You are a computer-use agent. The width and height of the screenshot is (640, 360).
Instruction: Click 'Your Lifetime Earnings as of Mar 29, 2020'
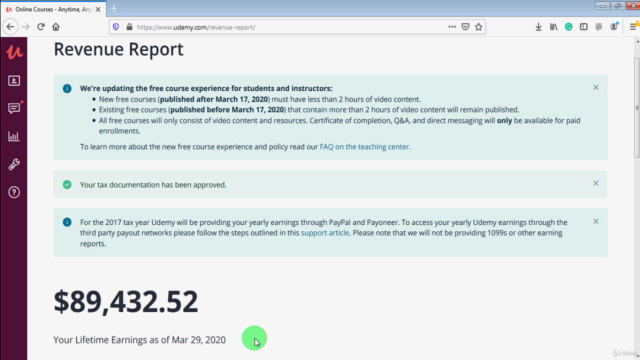point(139,340)
